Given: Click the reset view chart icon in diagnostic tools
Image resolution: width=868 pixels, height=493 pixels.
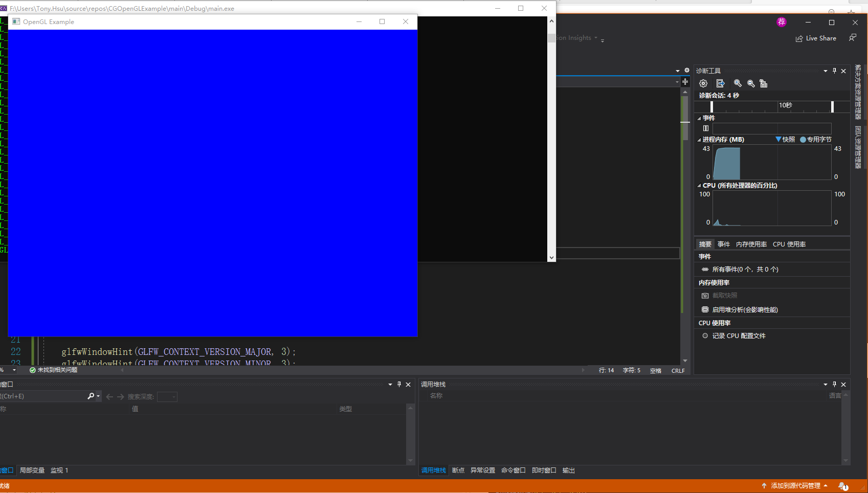Looking at the screenshot, I should (764, 83).
